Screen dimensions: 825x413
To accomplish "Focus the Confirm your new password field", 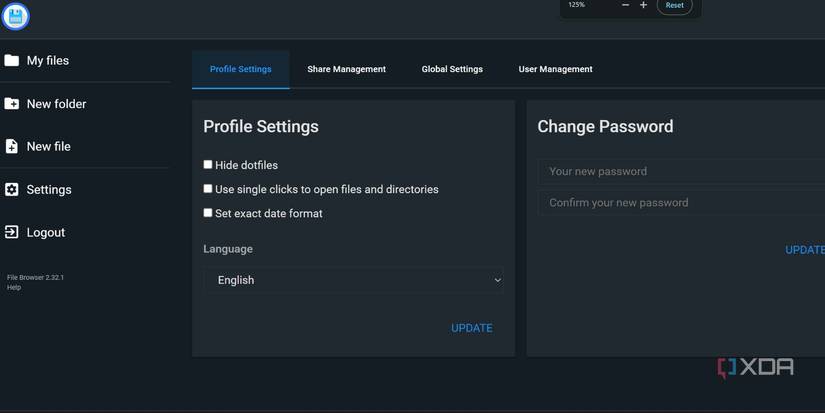I will [x=682, y=202].
